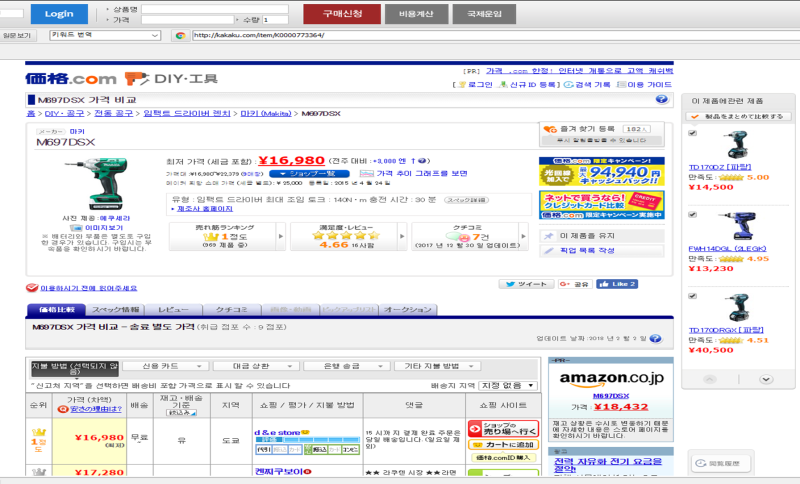Click the red check icon 이용하시기 전에 읽어주세요
Screen dimensions: 800x484
(32, 288)
